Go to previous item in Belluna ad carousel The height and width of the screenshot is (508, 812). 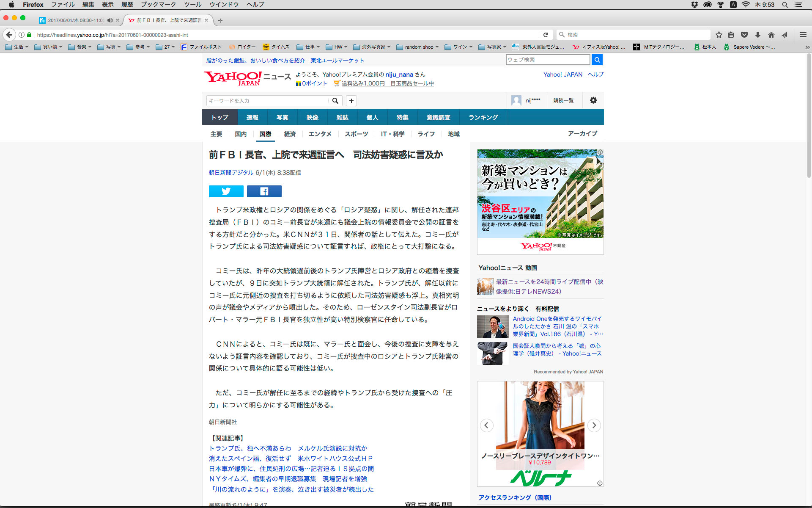pos(486,425)
